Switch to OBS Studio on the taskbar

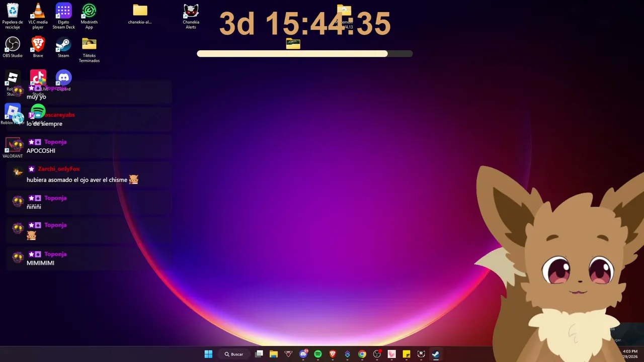(x=377, y=354)
